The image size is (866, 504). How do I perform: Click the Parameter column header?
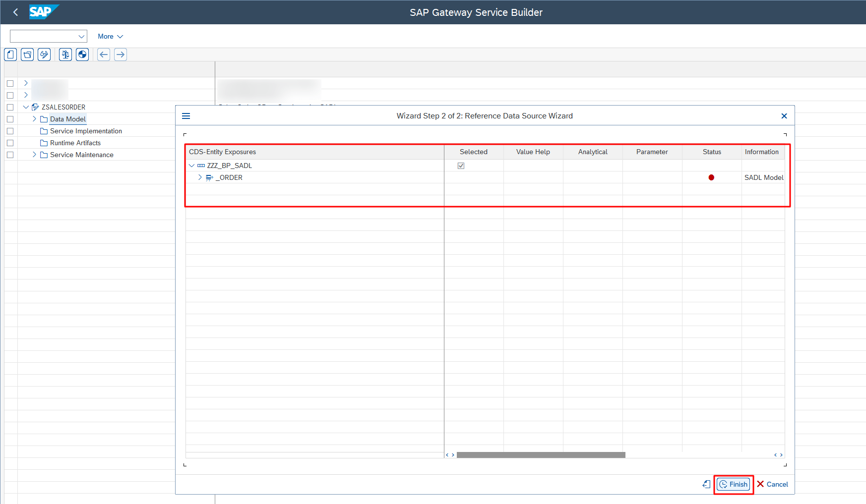[652, 152]
